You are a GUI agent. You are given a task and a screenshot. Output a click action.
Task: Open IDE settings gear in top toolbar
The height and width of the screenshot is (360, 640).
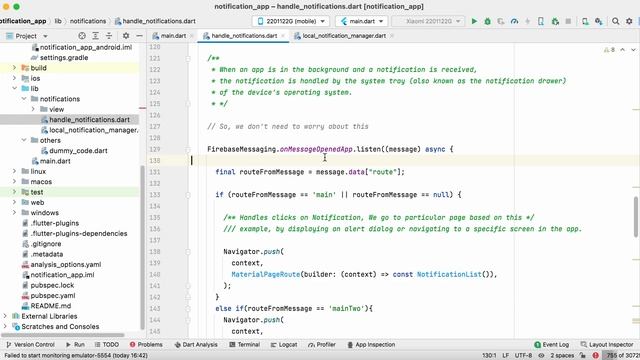pyautogui.click(x=629, y=21)
